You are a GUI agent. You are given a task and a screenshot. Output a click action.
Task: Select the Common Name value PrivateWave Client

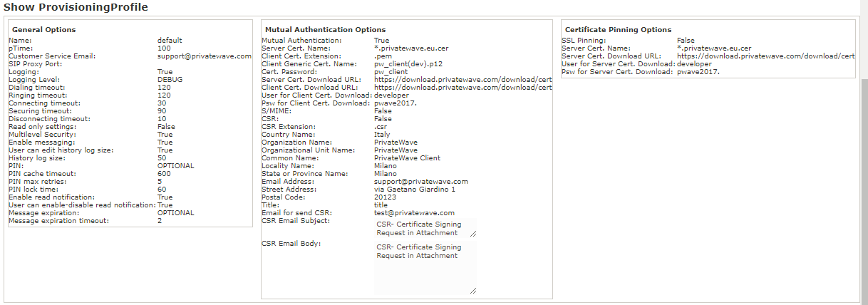tap(407, 158)
